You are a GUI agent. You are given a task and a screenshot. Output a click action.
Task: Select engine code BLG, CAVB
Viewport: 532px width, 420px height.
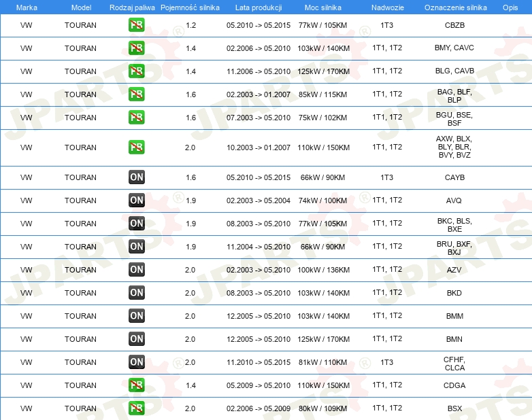454,71
